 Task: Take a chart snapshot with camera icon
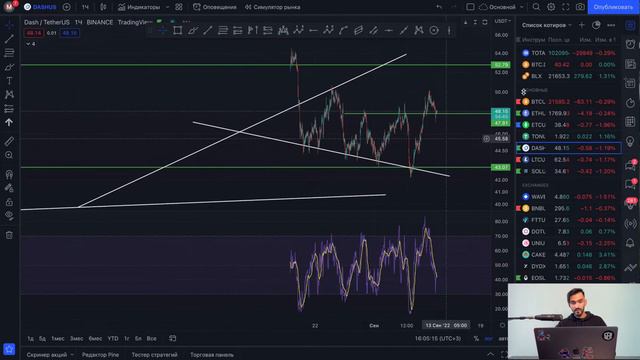coord(580,7)
